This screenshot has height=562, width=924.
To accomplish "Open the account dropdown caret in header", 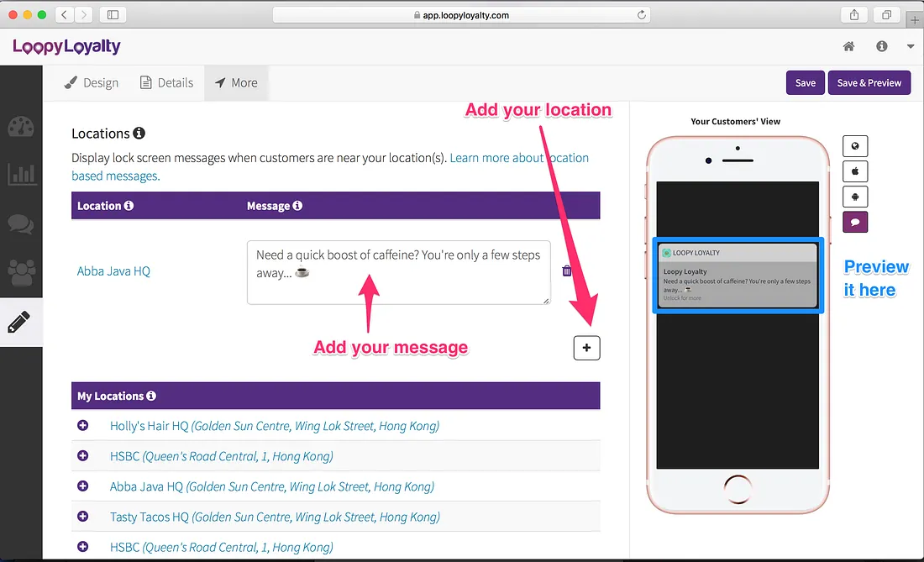I will tap(911, 46).
